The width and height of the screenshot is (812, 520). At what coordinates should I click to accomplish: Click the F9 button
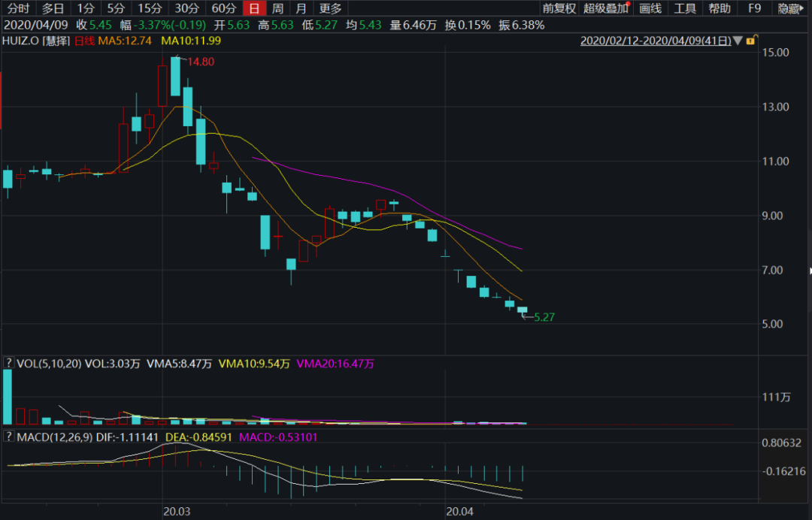(x=754, y=8)
